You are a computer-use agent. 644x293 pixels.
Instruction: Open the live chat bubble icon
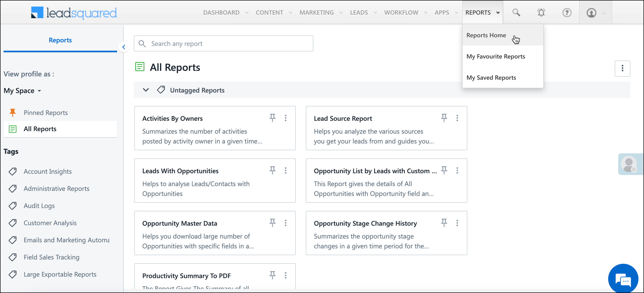pos(623,279)
